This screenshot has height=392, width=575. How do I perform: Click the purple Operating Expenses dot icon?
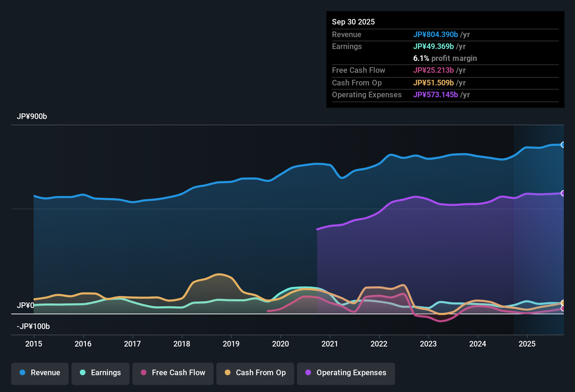pyautogui.click(x=307, y=373)
